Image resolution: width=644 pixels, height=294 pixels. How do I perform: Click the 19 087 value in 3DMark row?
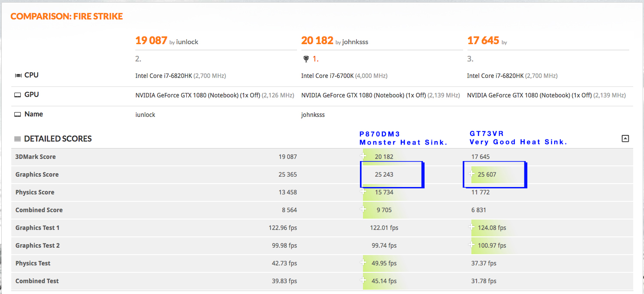click(288, 157)
